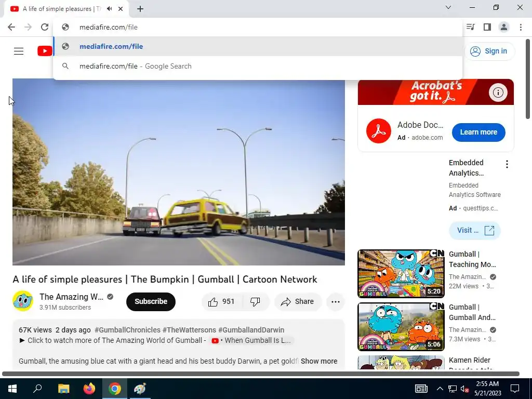The height and width of the screenshot is (399, 532).
Task: Select the mediafire.com/file URL suggestion
Action: 258,46
